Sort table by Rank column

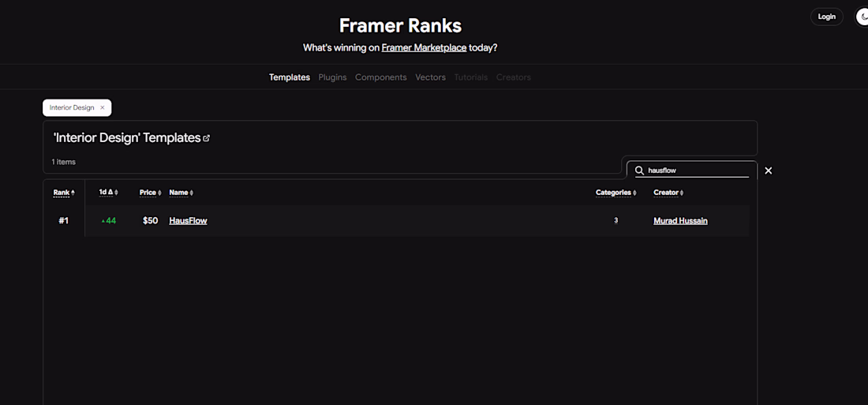tap(64, 193)
